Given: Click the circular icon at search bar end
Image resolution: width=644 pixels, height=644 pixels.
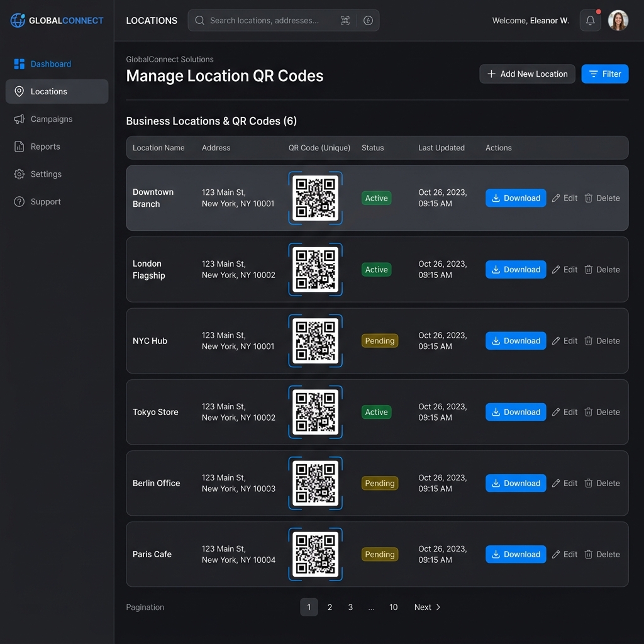Looking at the screenshot, I should 368,21.
